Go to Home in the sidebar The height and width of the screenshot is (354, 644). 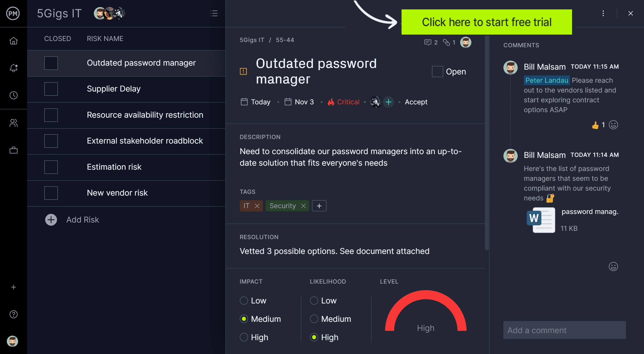(14, 41)
